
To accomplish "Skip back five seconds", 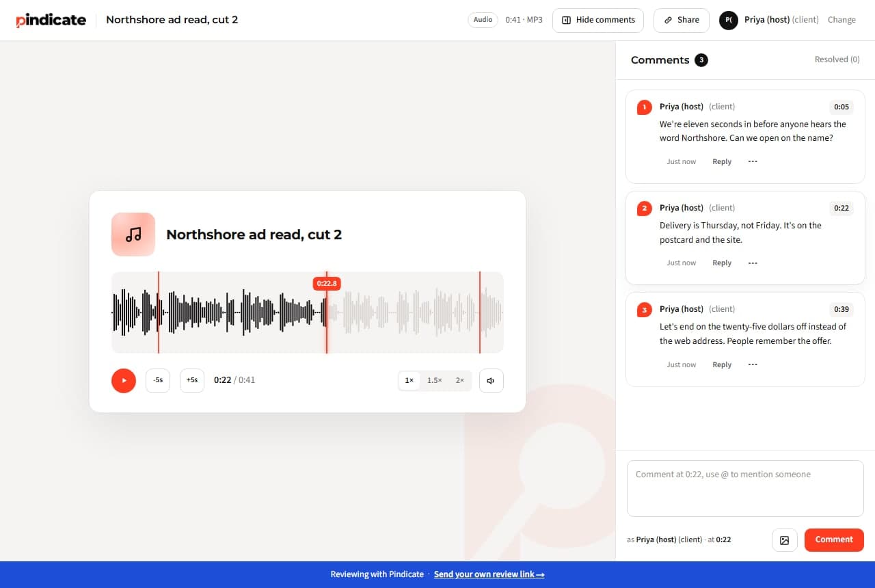I will coord(158,380).
